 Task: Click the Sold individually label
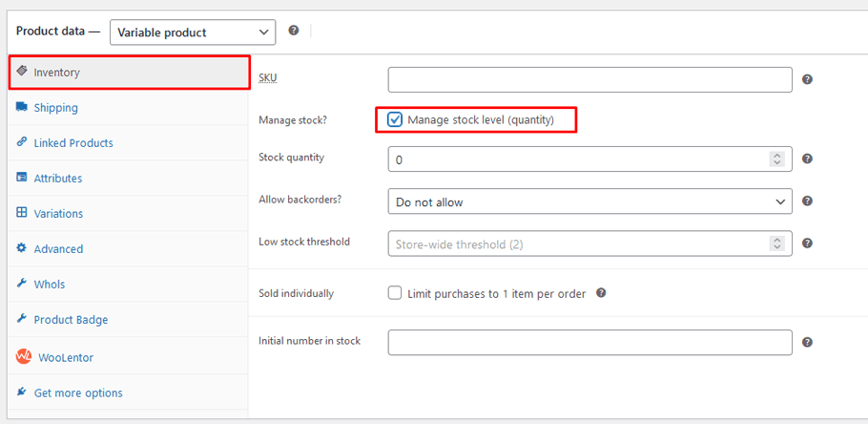pyautogui.click(x=296, y=294)
